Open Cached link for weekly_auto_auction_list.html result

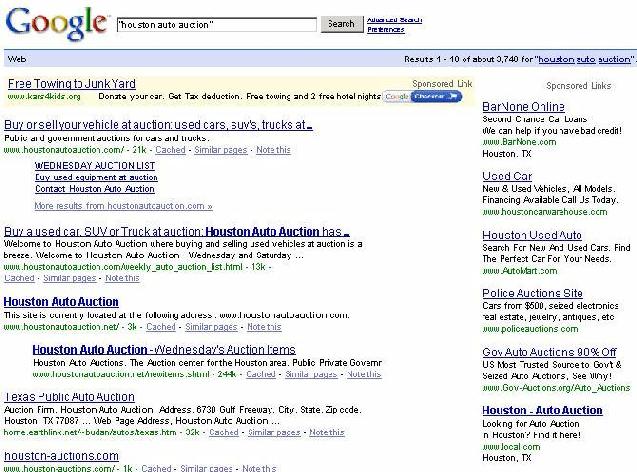[x=19, y=278]
